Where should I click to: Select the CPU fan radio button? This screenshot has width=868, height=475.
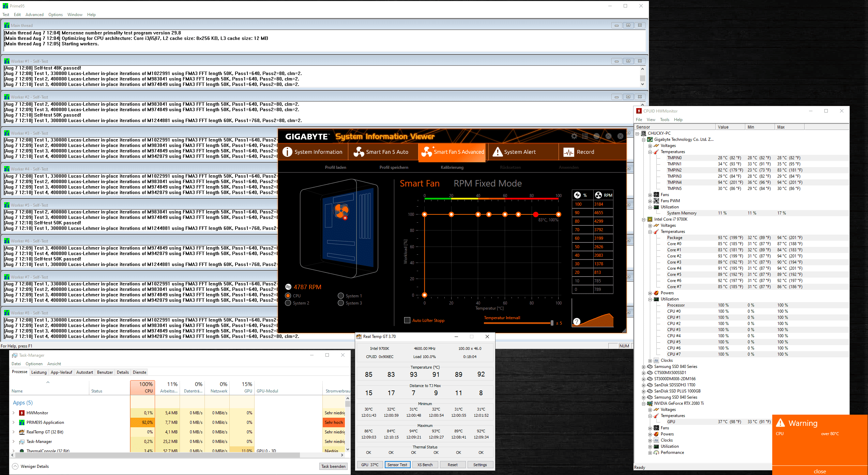(x=288, y=296)
